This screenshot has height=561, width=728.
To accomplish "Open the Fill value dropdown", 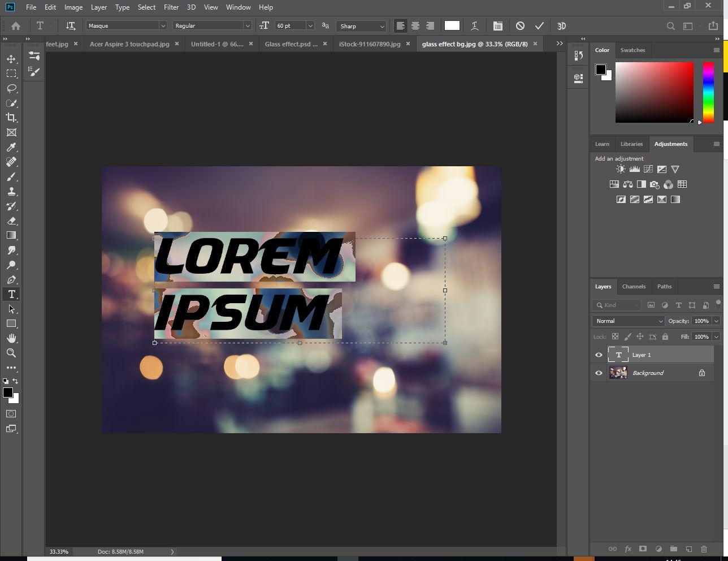I will 716,337.
